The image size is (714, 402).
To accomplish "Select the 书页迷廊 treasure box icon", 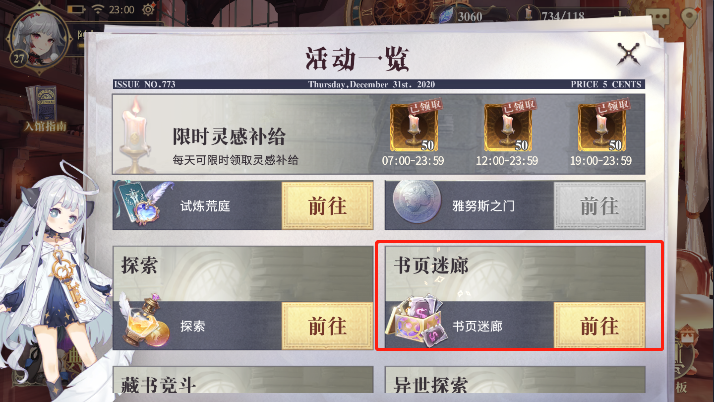I will (415, 321).
